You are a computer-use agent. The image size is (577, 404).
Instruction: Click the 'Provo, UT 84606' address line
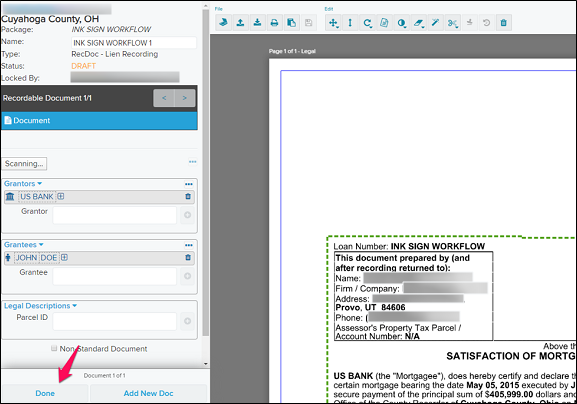(370, 308)
